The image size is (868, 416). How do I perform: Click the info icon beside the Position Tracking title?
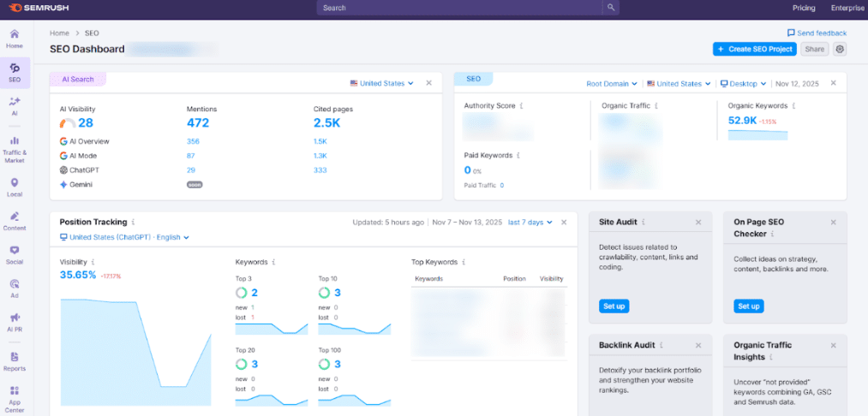[133, 222]
